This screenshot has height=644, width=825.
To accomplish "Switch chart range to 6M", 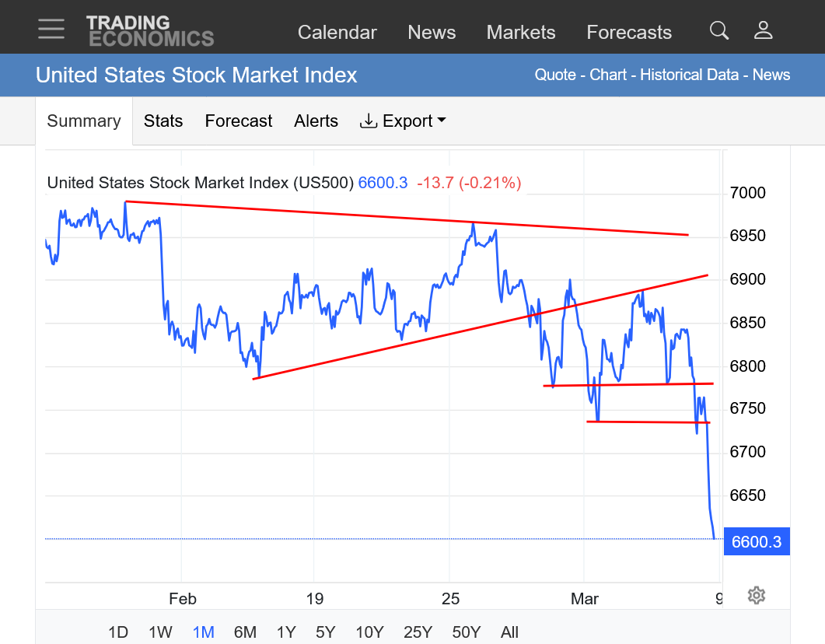I will click(245, 632).
